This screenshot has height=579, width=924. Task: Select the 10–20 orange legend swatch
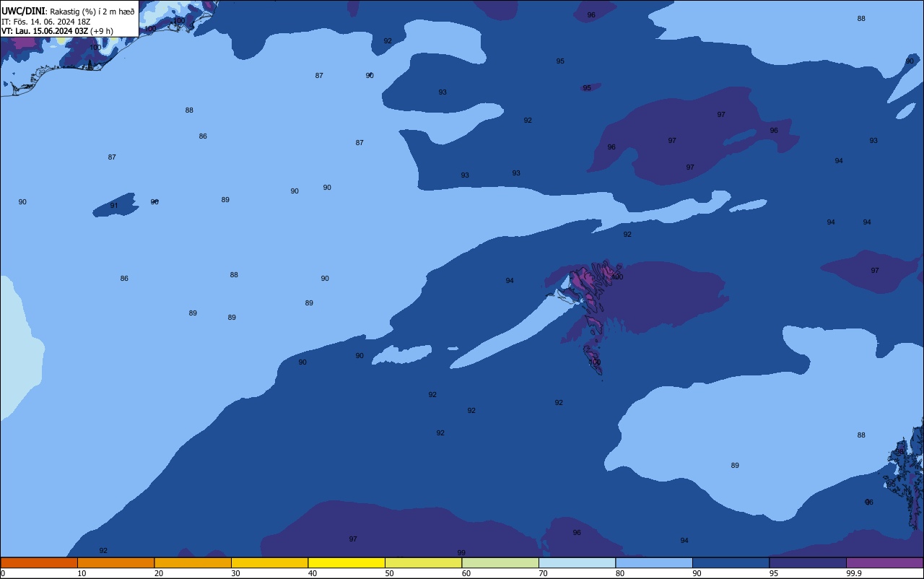click(115, 562)
